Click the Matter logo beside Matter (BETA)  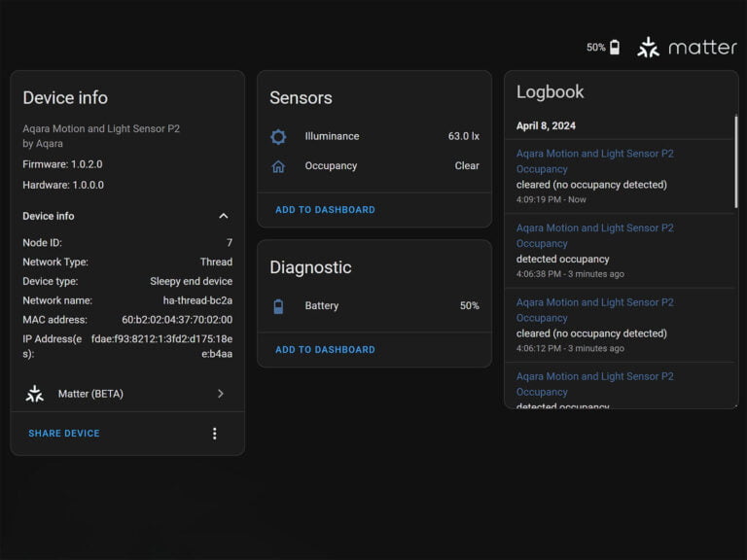click(x=35, y=394)
